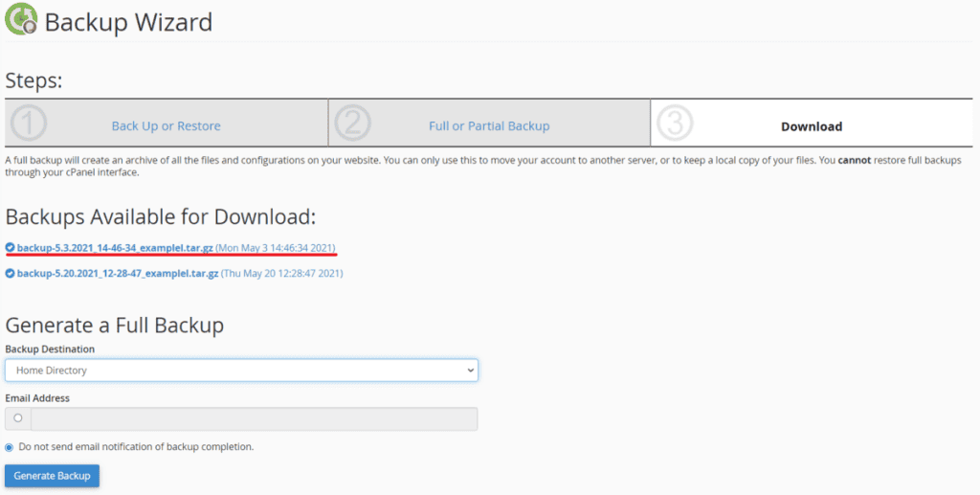Image resolution: width=980 pixels, height=495 pixels.
Task: Click the Email Address input field
Action: tap(255, 418)
